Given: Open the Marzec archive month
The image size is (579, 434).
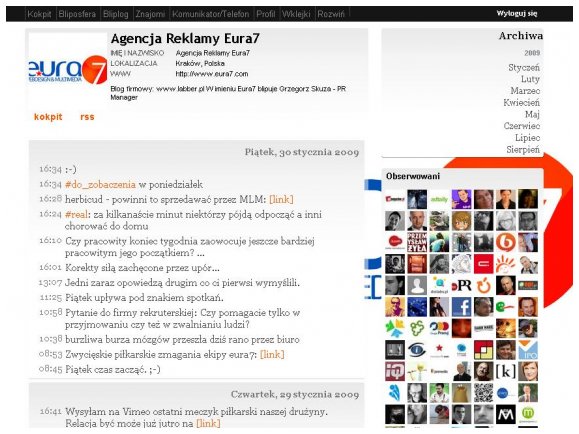Looking at the screenshot, I should 525,91.
